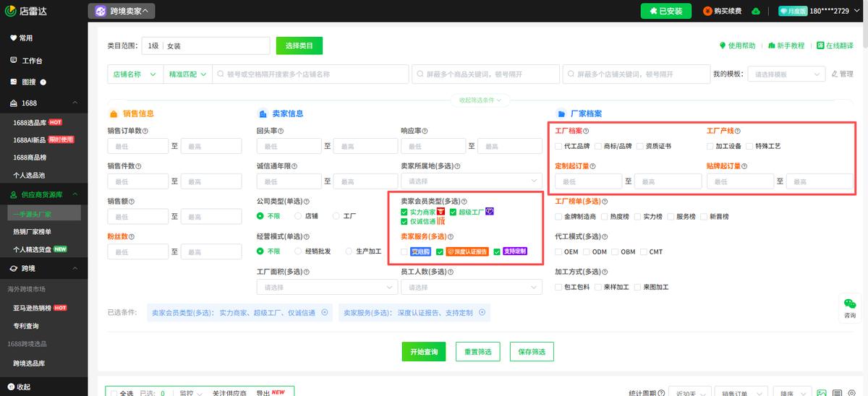Open 使用帮助 usage help

pos(722,46)
